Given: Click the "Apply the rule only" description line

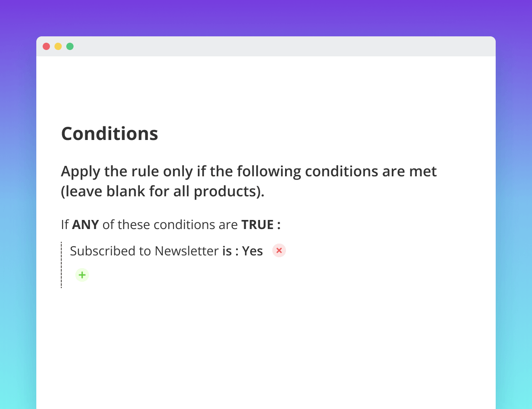Looking at the screenshot, I should [249, 171].
